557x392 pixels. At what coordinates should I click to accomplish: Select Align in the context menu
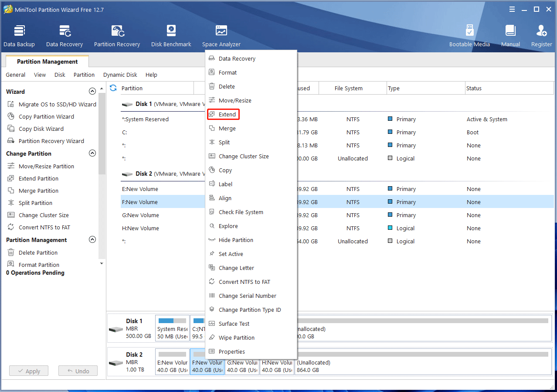click(251, 198)
